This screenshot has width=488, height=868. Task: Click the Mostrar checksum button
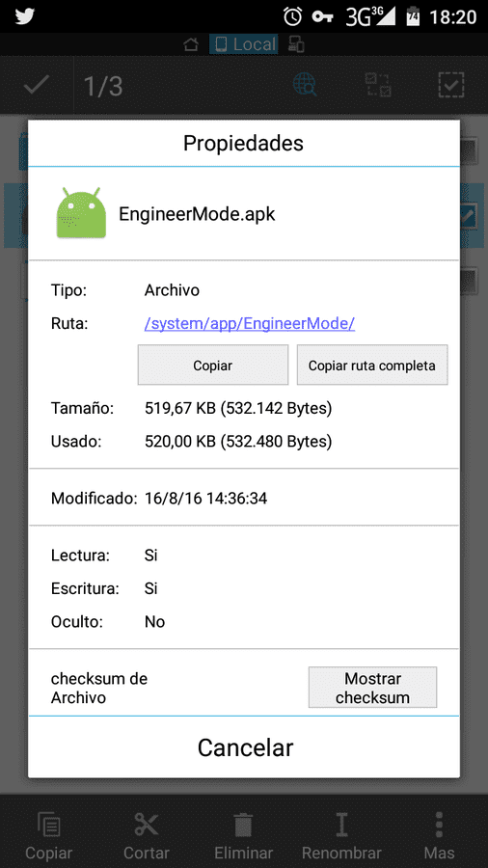372,688
